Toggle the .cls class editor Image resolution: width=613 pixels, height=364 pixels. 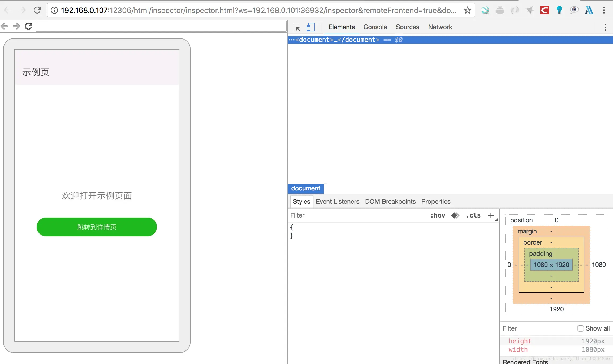(x=473, y=215)
